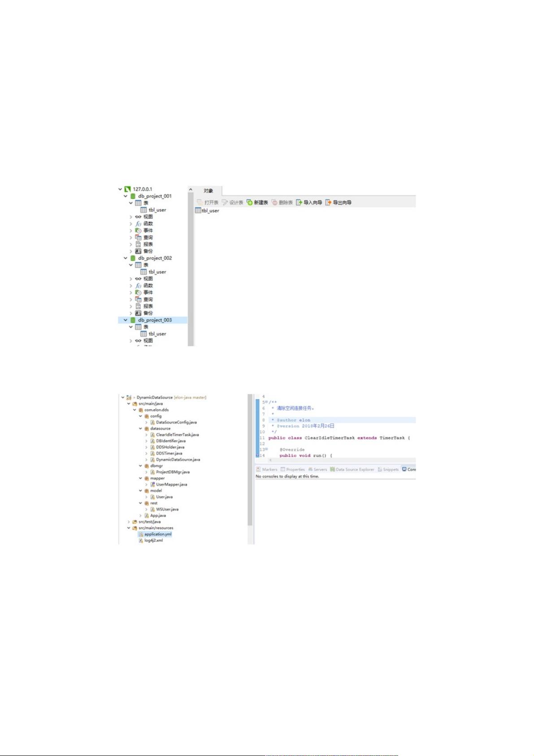Expand the DataSourceConfig.java file node
Viewport: 534px width, 756px height.
coord(146,423)
